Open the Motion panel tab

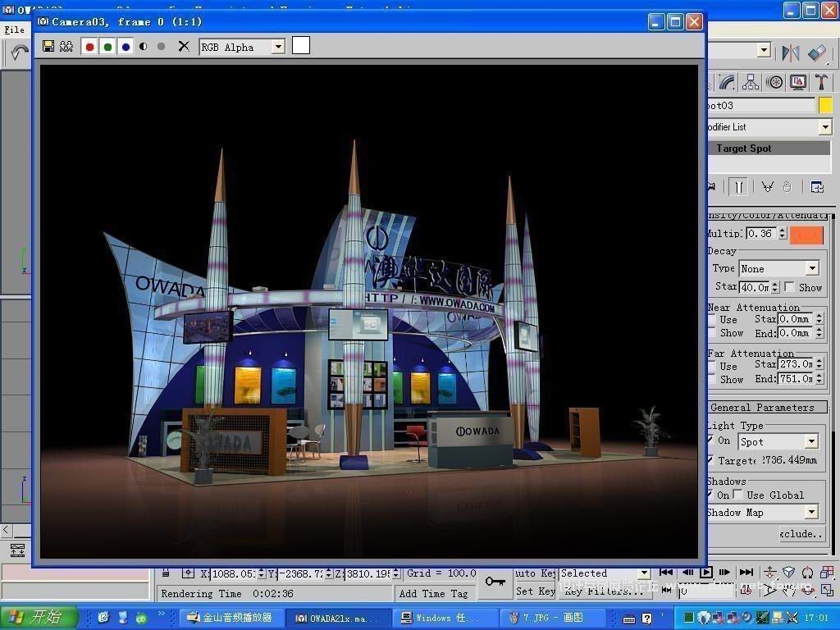774,82
